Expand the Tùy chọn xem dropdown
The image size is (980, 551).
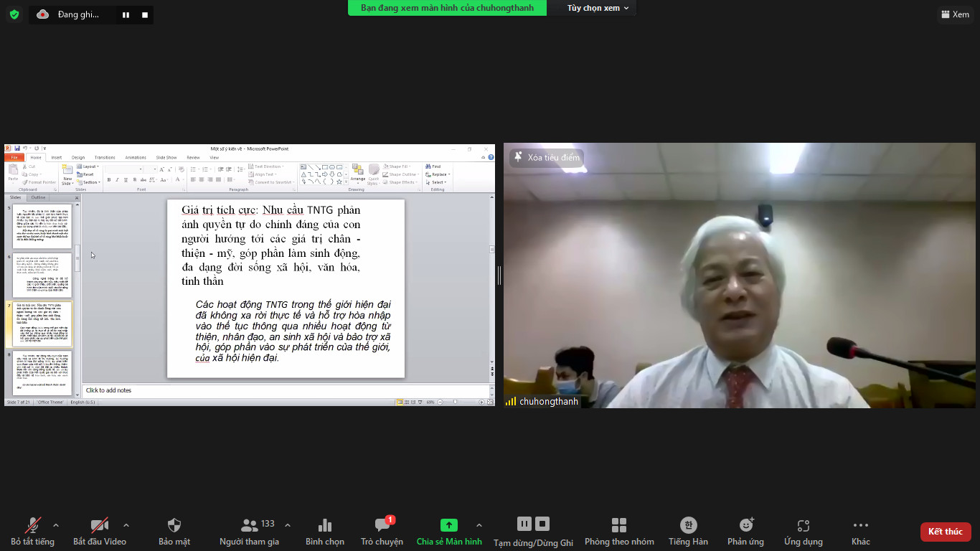pos(597,8)
